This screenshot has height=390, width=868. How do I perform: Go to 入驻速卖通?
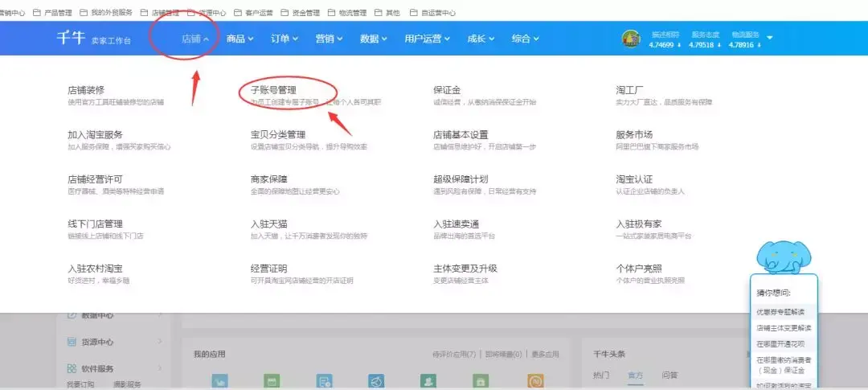click(457, 224)
